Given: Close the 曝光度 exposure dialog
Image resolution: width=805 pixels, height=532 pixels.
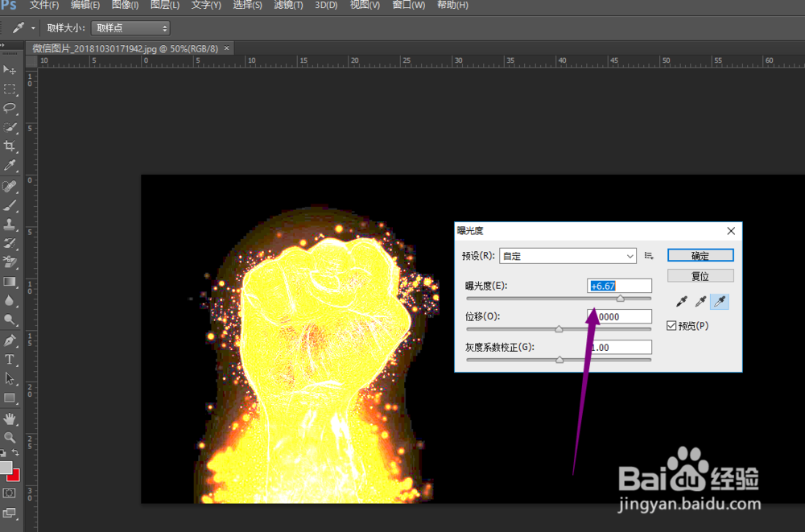Looking at the screenshot, I should 731,231.
